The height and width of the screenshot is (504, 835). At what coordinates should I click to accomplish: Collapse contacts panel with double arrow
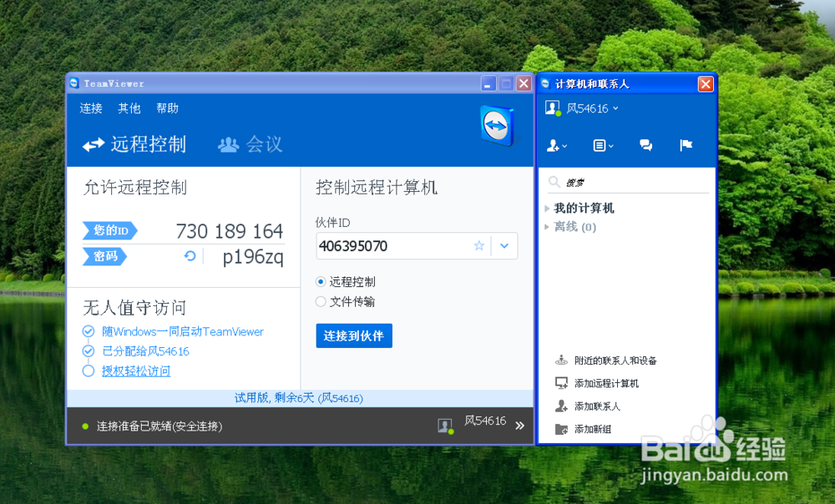pos(519,426)
